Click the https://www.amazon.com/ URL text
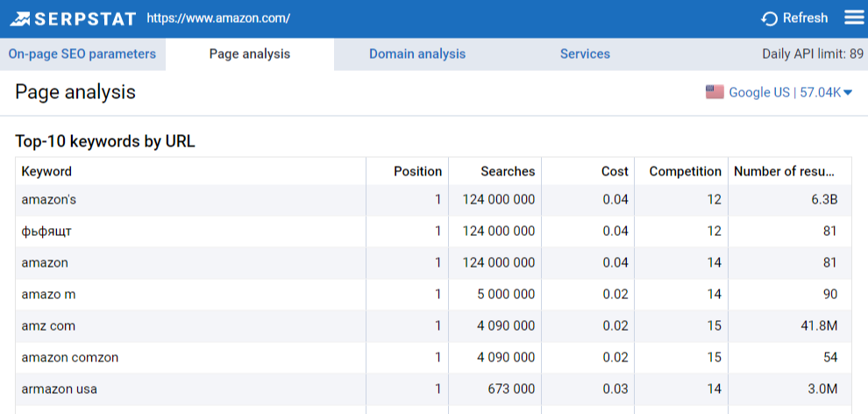Image resolution: width=868 pixels, height=414 pixels. (x=218, y=18)
